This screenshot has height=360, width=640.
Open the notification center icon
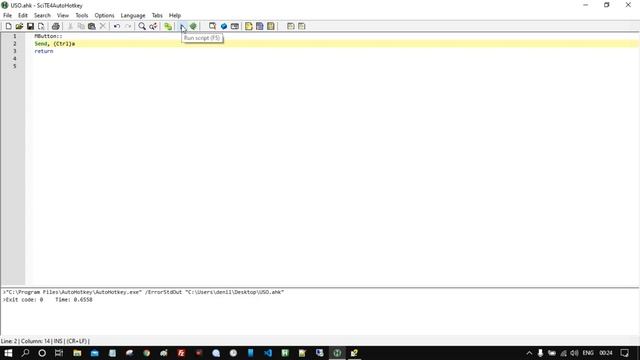click(624, 353)
